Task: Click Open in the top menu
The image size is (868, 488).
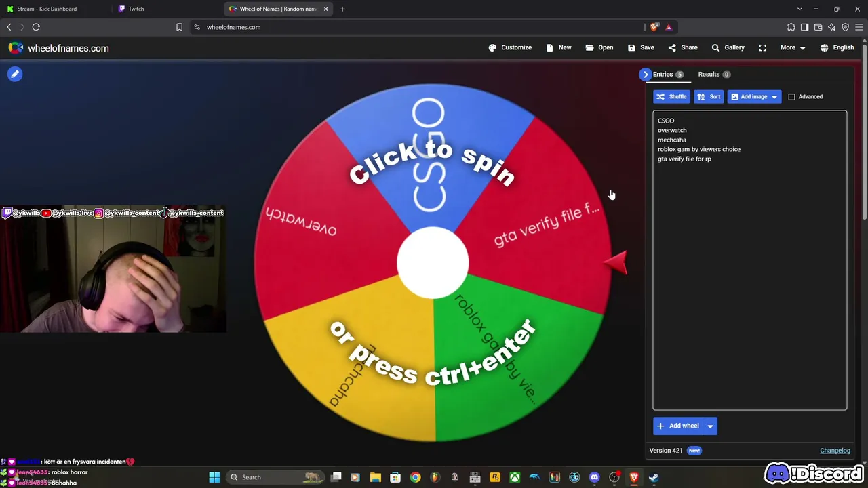Action: click(599, 48)
